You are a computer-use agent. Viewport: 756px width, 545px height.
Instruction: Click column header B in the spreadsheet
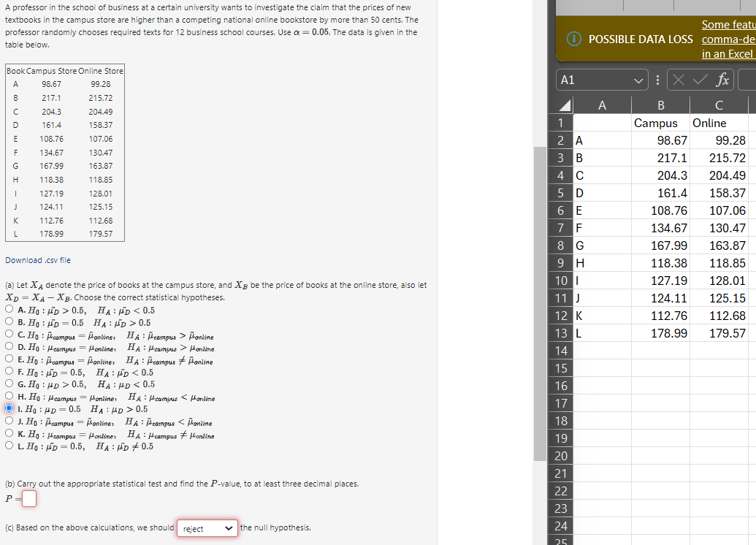[x=660, y=104]
